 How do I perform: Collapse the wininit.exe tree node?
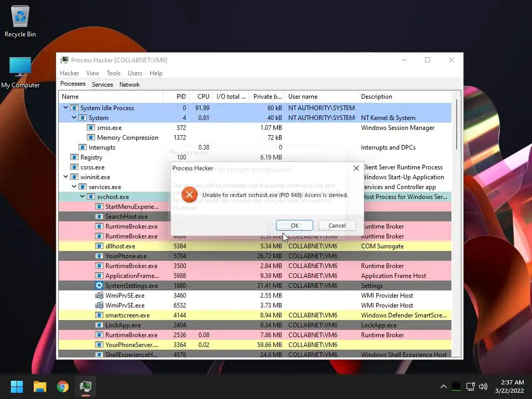(65, 177)
